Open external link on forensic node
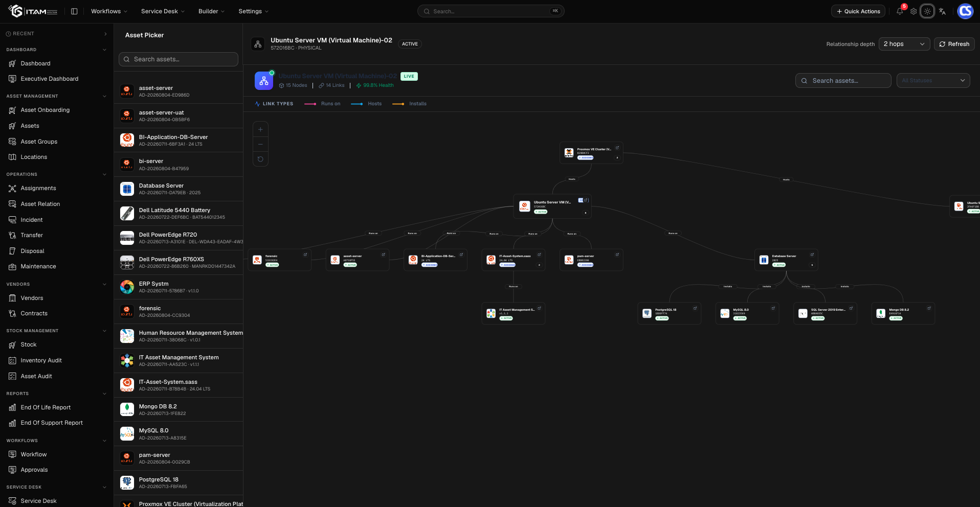The width and height of the screenshot is (980, 507). click(305, 255)
